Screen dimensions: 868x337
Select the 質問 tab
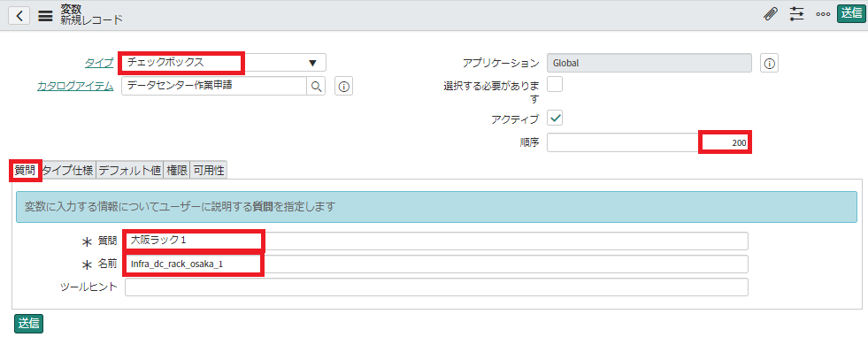point(26,171)
